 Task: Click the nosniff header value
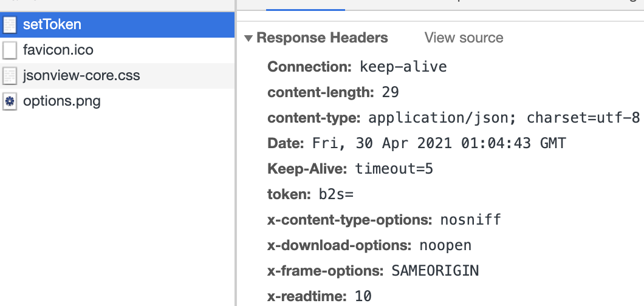[x=471, y=220]
